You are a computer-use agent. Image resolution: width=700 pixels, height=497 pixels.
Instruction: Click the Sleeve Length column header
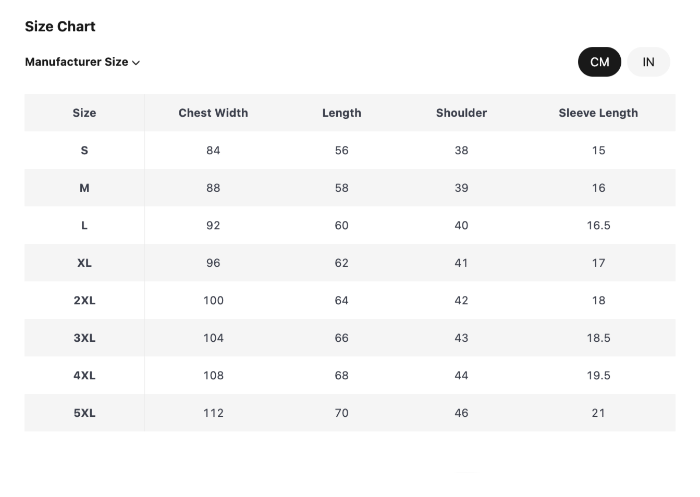(x=598, y=113)
